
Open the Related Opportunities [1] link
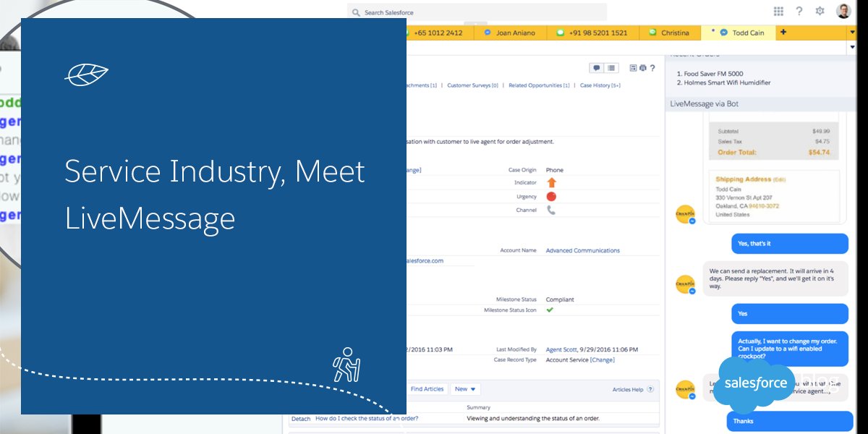click(x=539, y=85)
